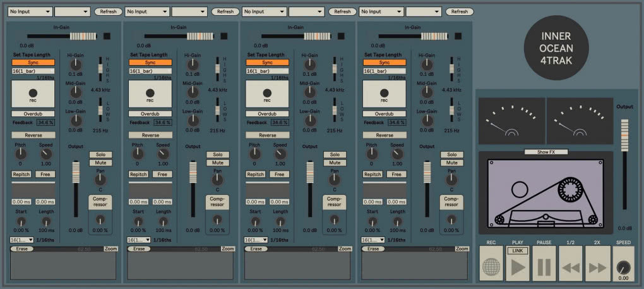Click track 3 Pitch knob
The height and width of the screenshot is (289, 644).
254,154
